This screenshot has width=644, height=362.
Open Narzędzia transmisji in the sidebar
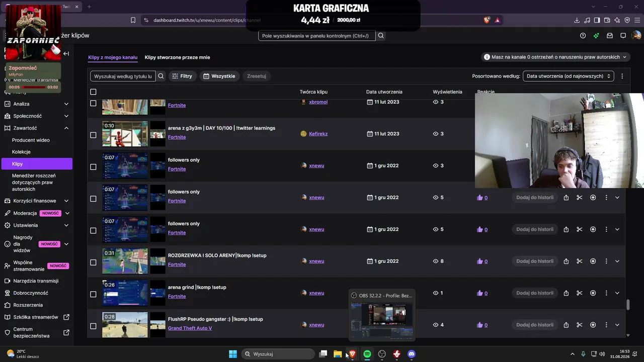[x=36, y=281]
